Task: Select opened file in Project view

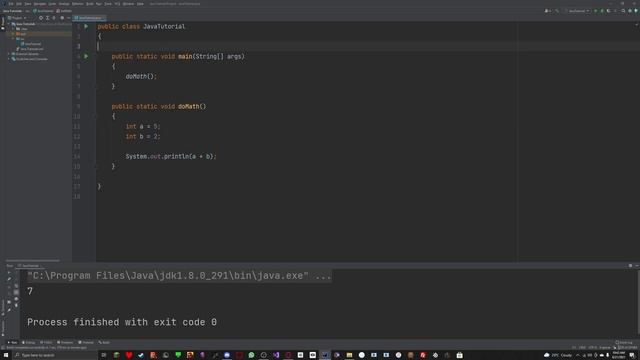Action: pyautogui.click(x=41, y=18)
